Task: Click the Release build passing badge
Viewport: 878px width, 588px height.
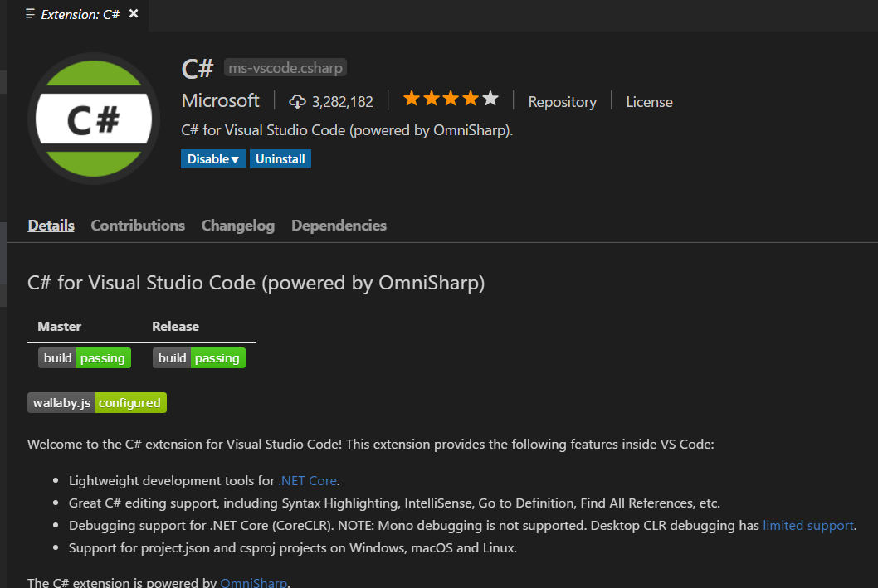Action: coord(198,357)
